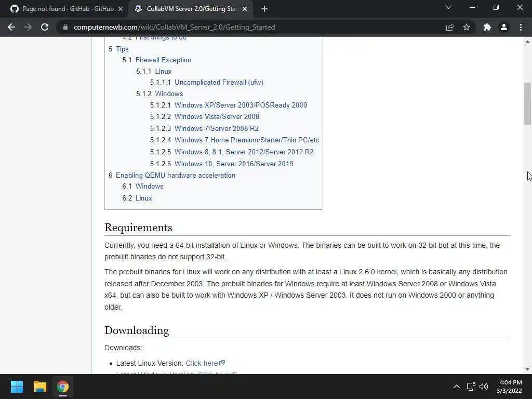Share this page icon in address bar
Screen dimensions: 532x399
click(x=450, y=27)
